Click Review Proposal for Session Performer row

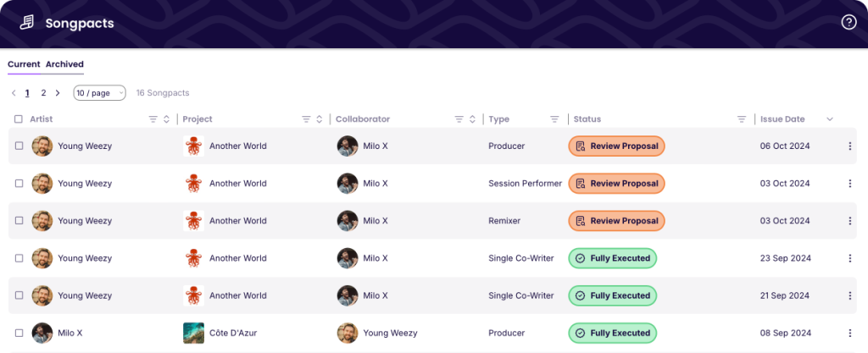pyautogui.click(x=616, y=184)
